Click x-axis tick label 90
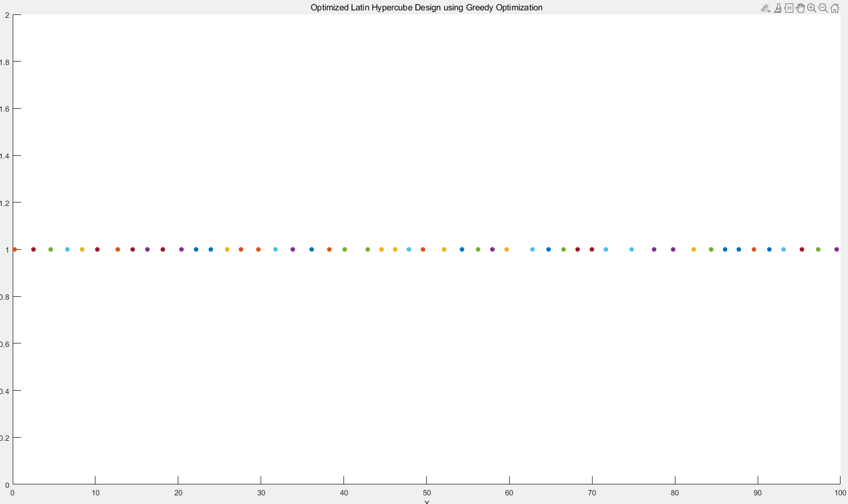The height and width of the screenshot is (504, 848). 758,493
